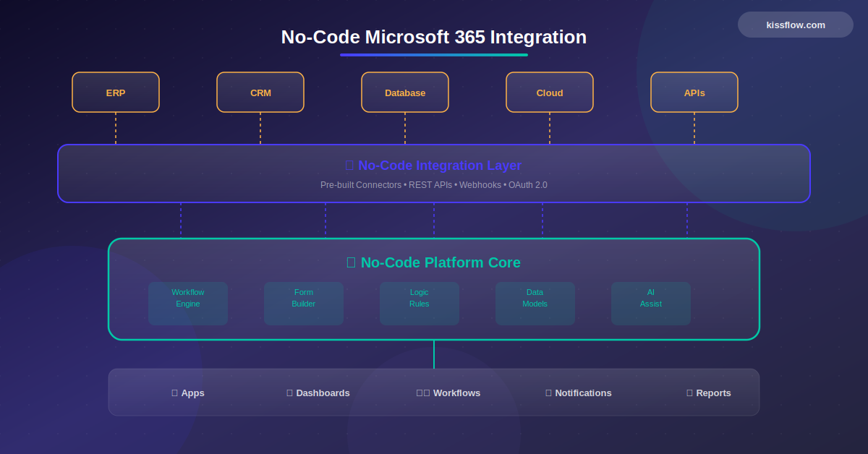Click icon before No-Code Platform Core
Image resolution: width=868 pixels, height=454 pixels.
tap(351, 262)
